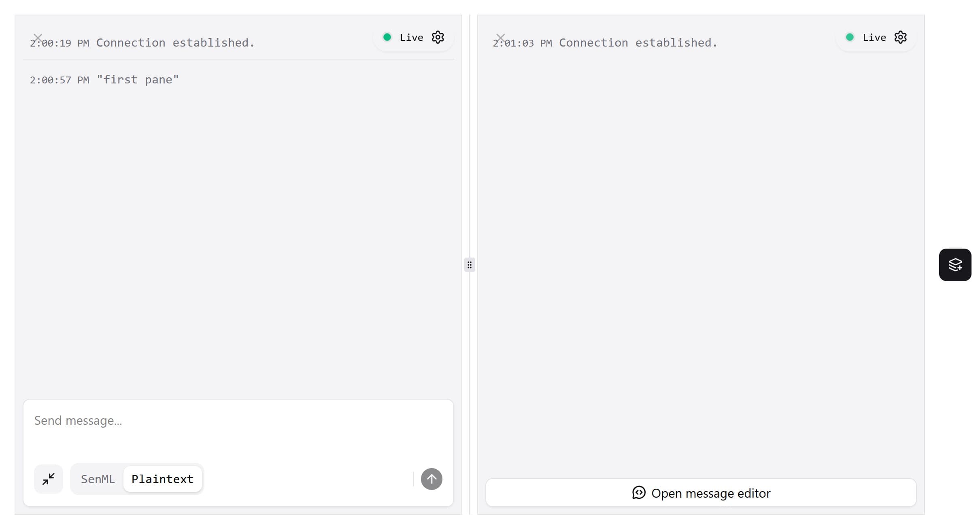Close the right pane with X icon
This screenshot has height=526, width=980.
pyautogui.click(x=500, y=38)
